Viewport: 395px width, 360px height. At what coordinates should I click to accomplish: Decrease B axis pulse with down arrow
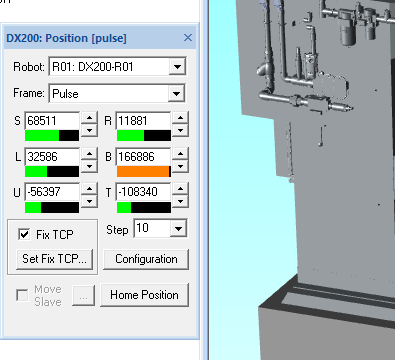click(x=180, y=166)
